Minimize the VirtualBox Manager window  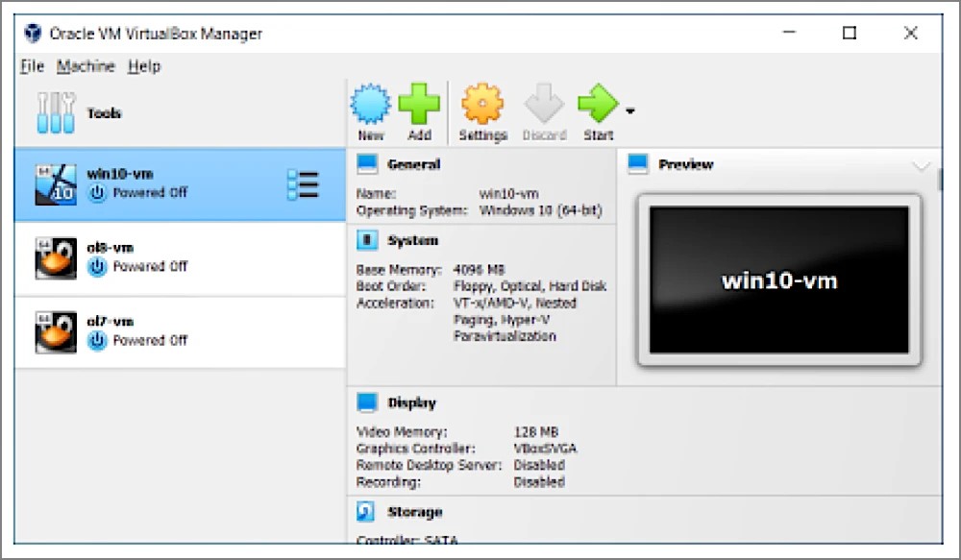point(789,33)
